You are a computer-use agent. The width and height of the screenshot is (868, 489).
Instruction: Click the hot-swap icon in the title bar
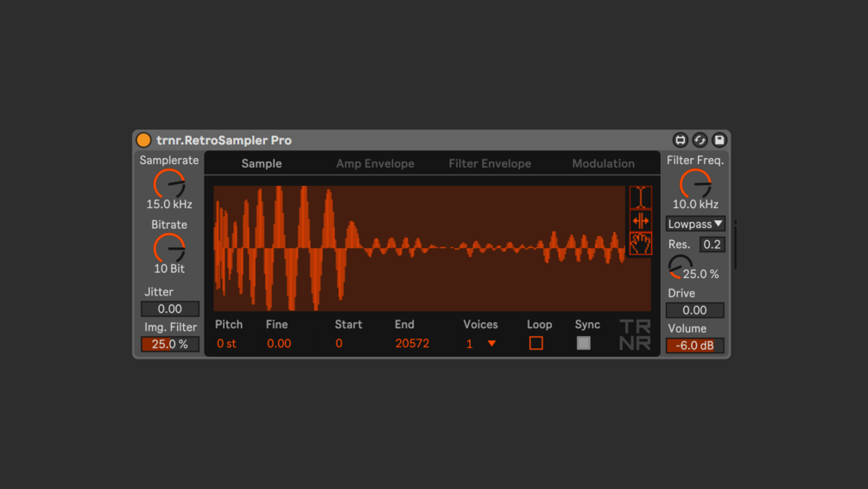(681, 140)
